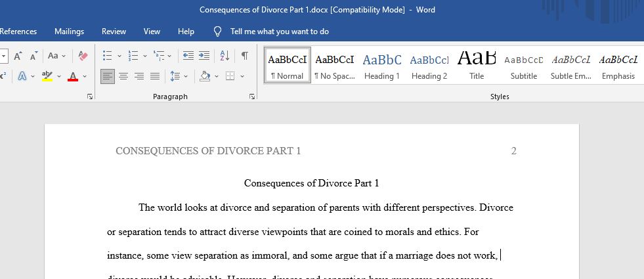
Task: Open the Help tab
Action: tap(186, 32)
